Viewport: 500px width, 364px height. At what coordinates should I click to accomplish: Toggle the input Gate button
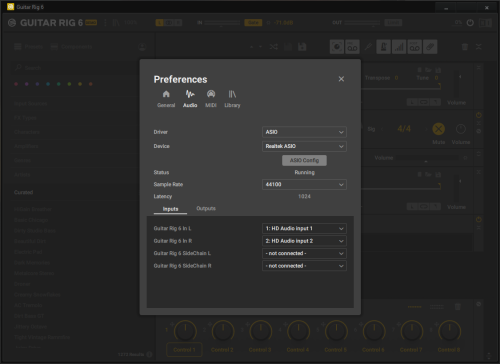[x=253, y=23]
